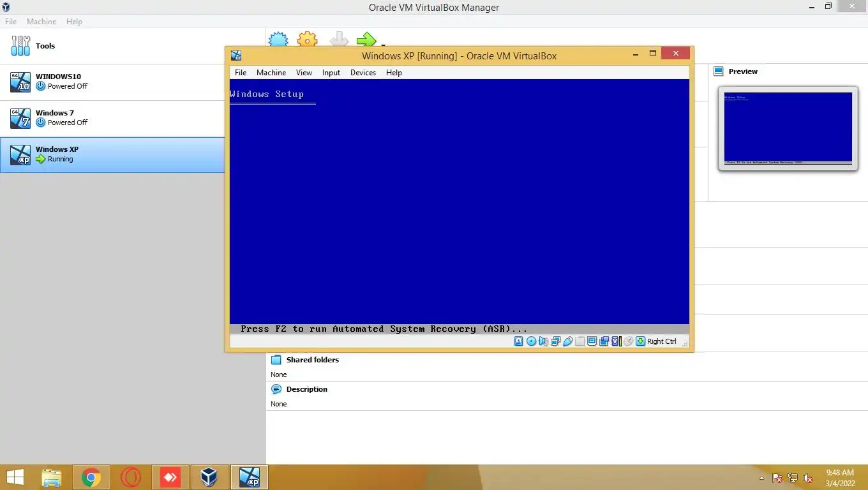This screenshot has height=490, width=868.
Task: Click the keyboard capture green arrow icon
Action: pyautogui.click(x=640, y=341)
